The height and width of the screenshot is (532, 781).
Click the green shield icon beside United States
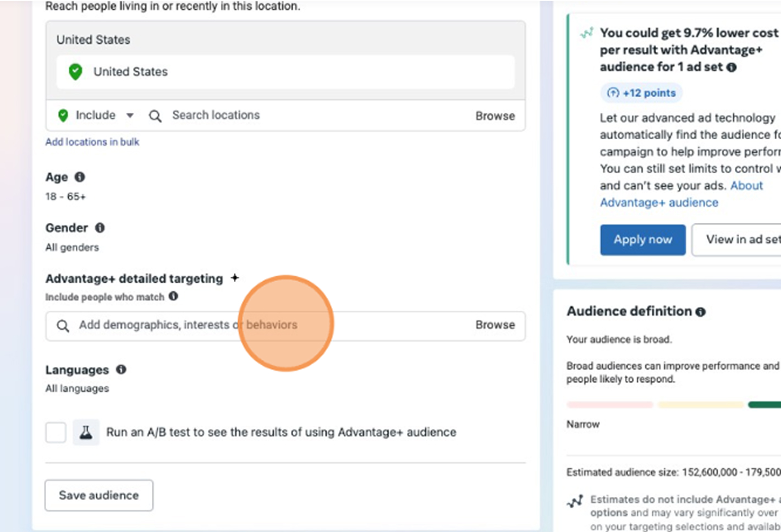75,72
